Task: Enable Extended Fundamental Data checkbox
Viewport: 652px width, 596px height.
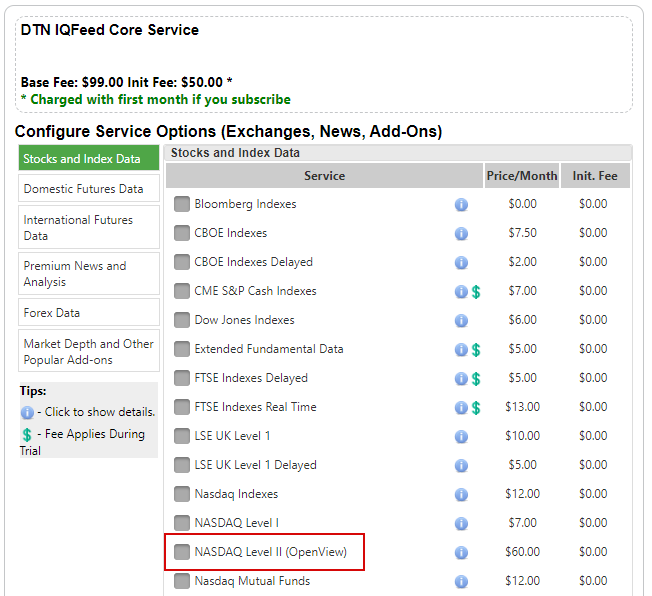Action: point(182,349)
